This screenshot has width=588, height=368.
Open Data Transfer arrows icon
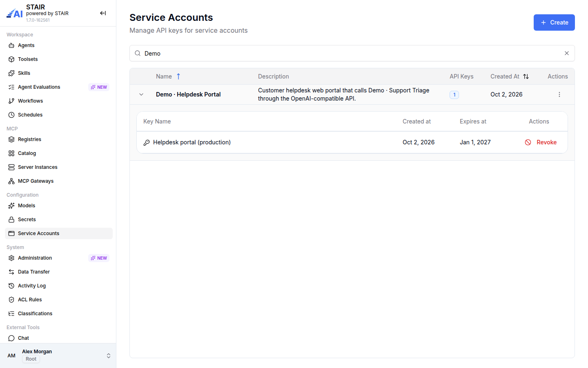tap(11, 272)
